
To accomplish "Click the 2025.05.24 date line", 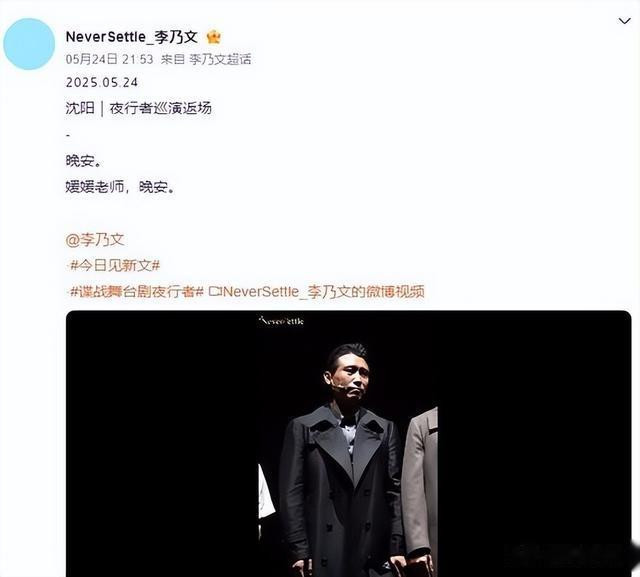I will click(102, 83).
